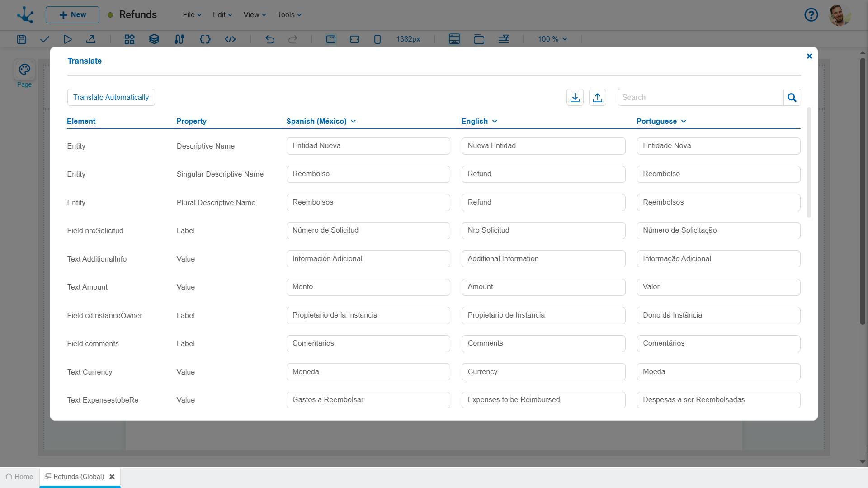Open the Tools menu
The height and width of the screenshot is (488, 868).
(x=289, y=15)
